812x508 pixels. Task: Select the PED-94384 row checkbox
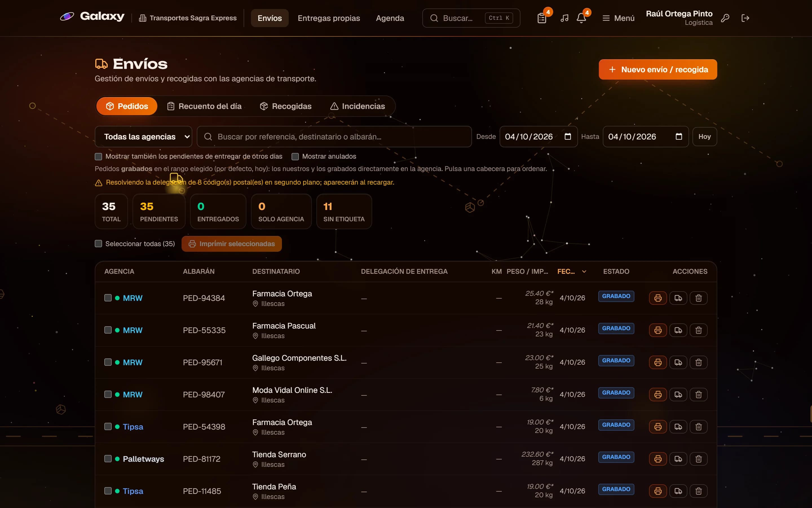108,298
